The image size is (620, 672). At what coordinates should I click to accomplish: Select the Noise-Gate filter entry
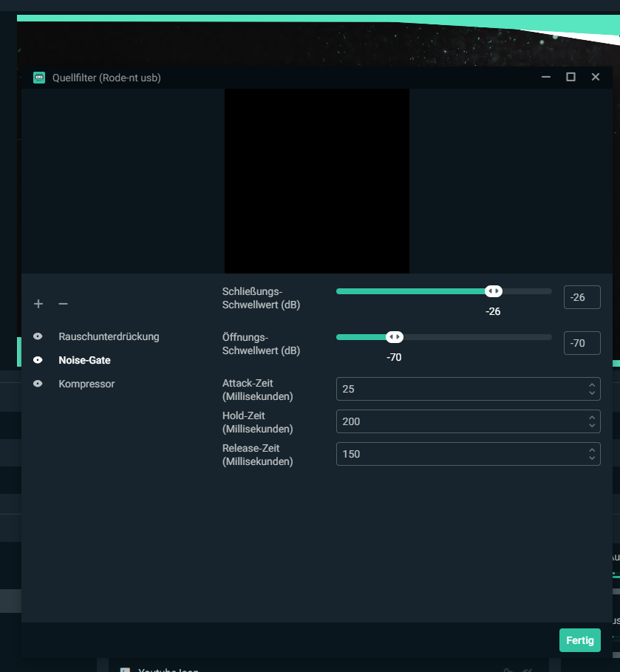[x=84, y=360]
